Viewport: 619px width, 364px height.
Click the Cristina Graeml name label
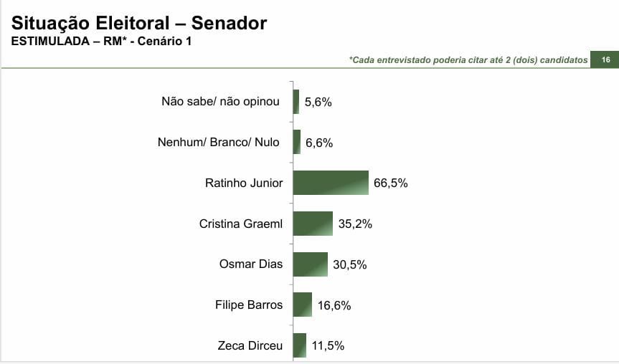tap(241, 224)
